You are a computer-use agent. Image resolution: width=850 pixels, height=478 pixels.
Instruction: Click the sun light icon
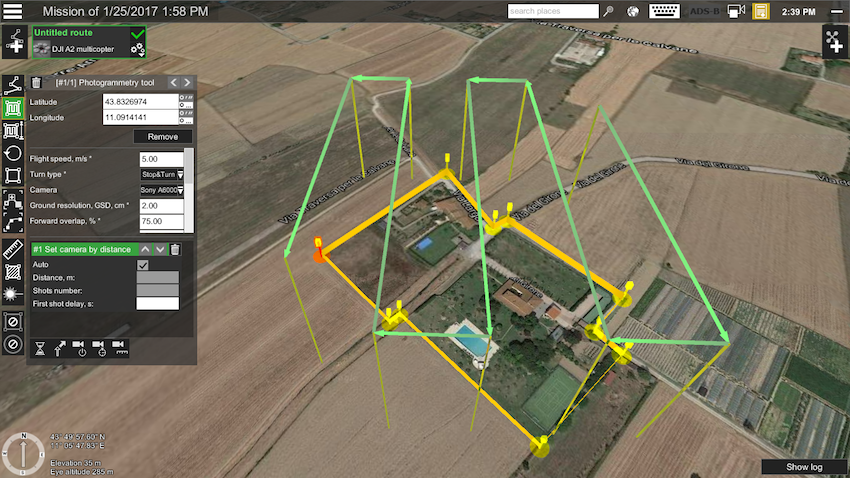[12, 294]
